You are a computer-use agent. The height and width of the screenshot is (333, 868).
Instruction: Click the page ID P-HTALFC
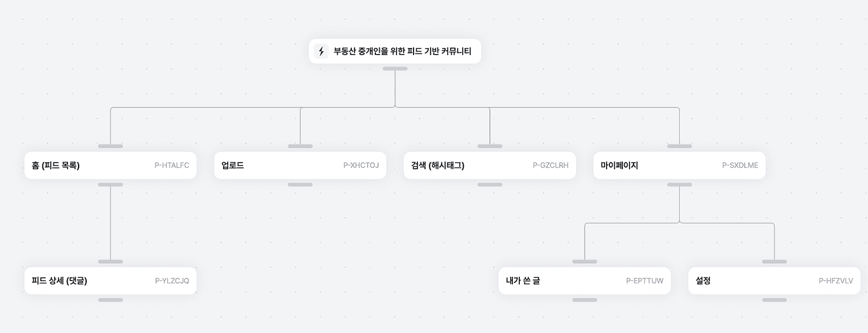(172, 165)
